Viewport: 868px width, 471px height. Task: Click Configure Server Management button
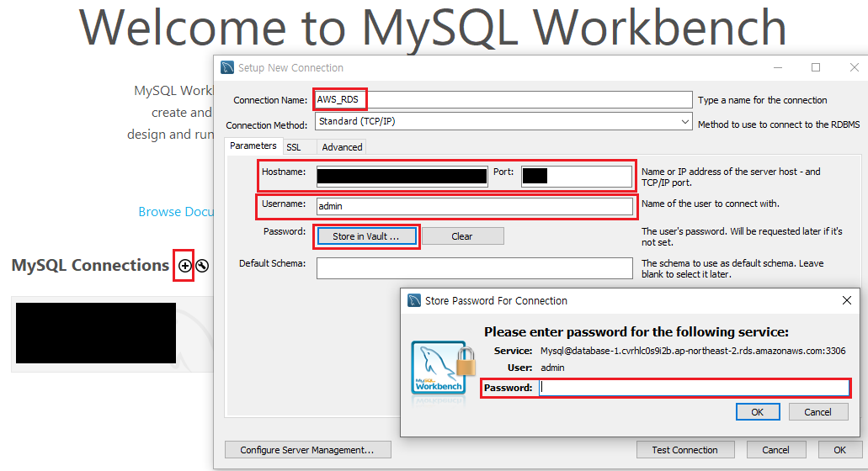click(x=308, y=450)
